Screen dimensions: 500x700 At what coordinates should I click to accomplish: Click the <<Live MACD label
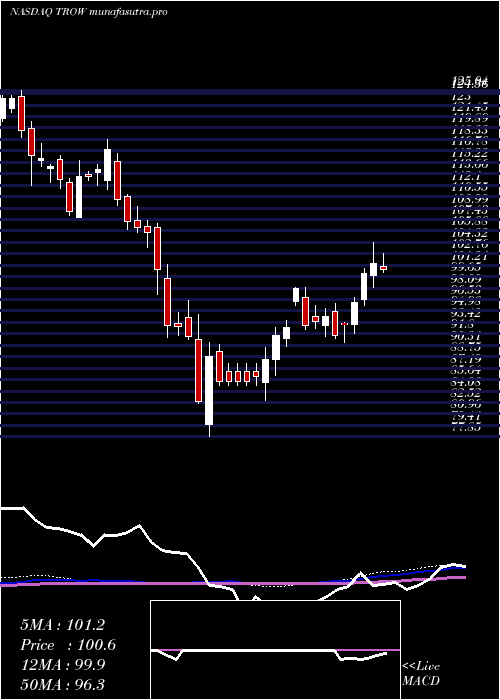(x=421, y=674)
